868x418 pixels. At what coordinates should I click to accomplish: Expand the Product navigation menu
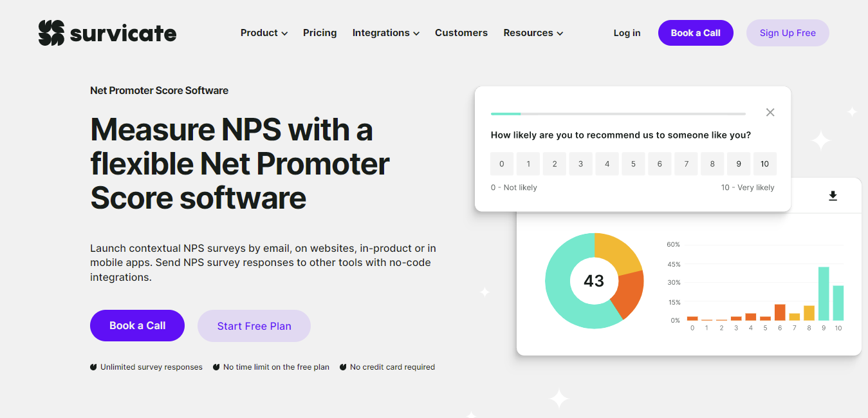[263, 32]
